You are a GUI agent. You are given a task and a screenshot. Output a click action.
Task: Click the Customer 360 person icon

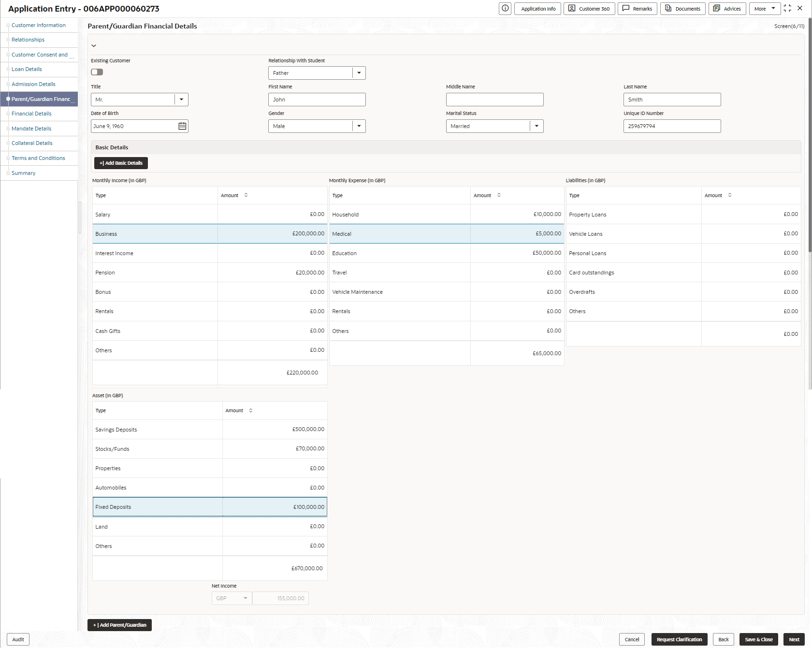click(572, 8)
